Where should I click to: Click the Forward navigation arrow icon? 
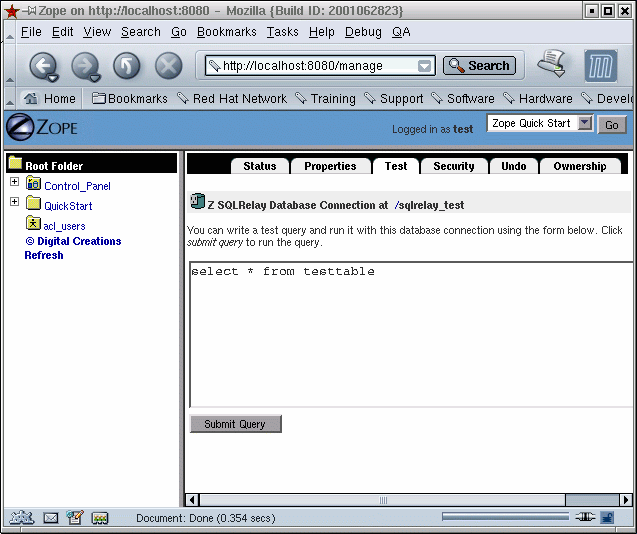[85, 66]
